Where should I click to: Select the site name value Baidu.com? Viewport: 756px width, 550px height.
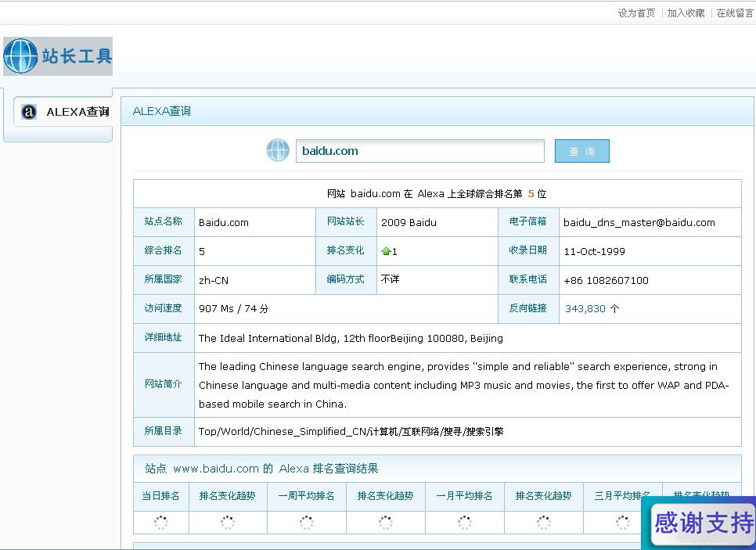224,223
